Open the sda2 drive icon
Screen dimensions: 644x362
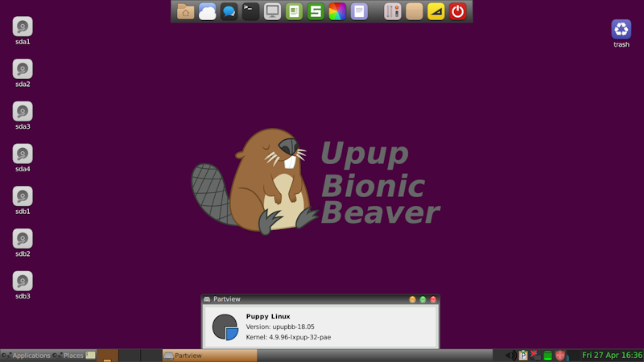23,72
